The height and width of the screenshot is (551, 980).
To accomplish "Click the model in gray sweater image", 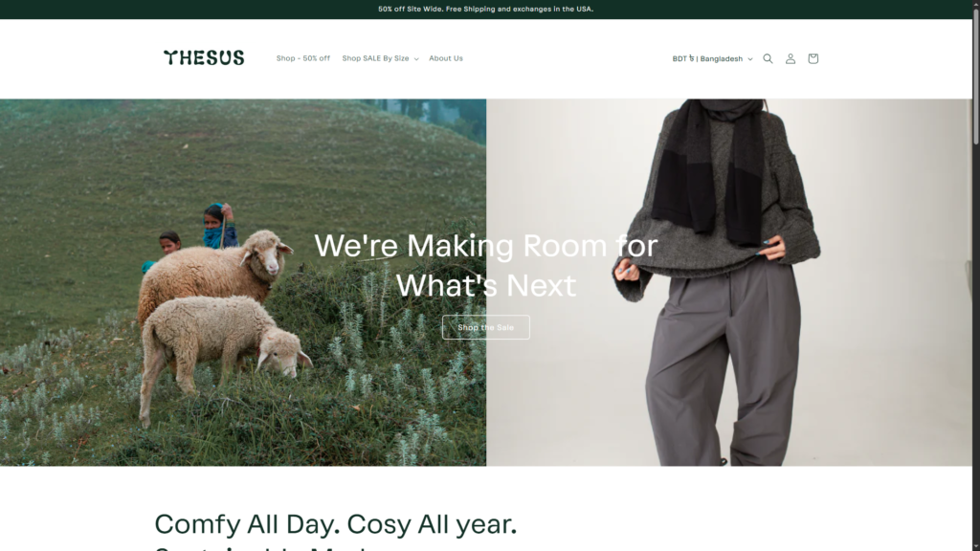I will [x=729, y=282].
